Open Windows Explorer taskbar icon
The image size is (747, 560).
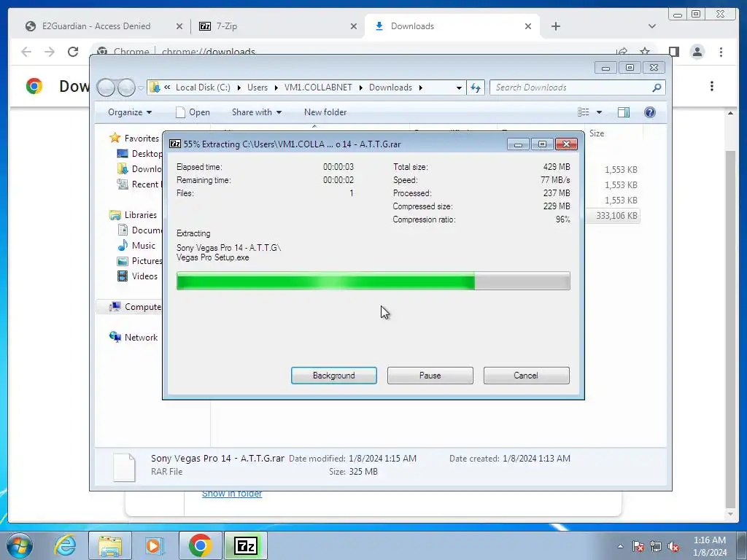pyautogui.click(x=110, y=545)
